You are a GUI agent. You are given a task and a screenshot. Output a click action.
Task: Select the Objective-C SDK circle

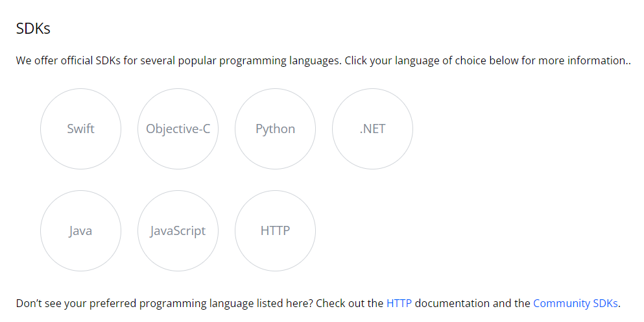point(178,129)
